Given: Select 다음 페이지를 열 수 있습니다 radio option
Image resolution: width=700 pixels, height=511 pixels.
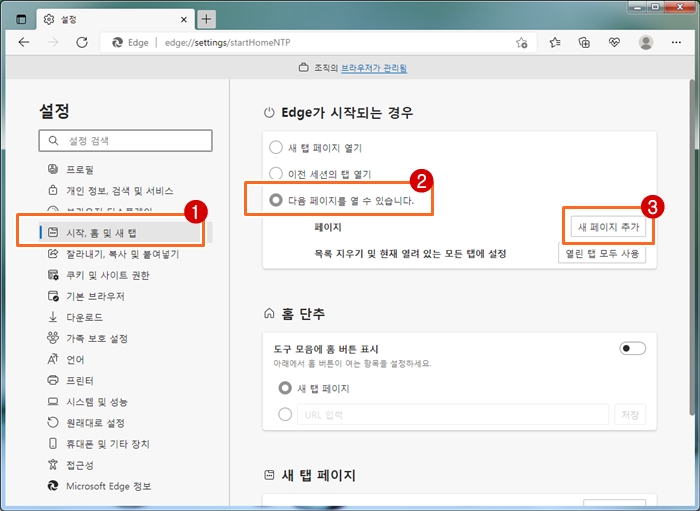Looking at the screenshot, I should point(276,200).
